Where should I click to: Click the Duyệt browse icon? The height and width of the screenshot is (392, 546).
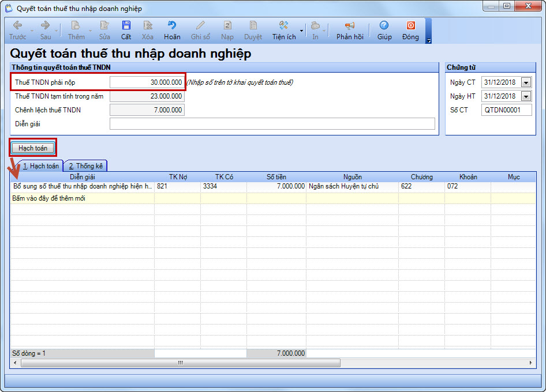253,25
